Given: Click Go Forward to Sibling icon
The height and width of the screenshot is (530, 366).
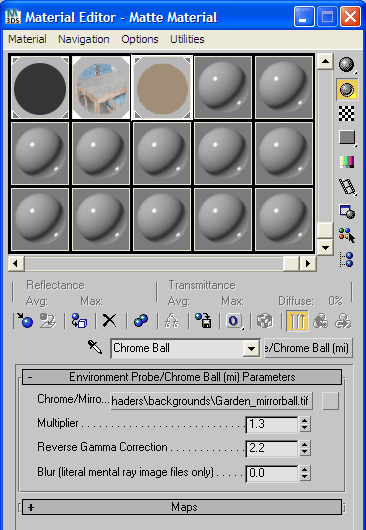Looking at the screenshot, I should [x=342, y=320].
